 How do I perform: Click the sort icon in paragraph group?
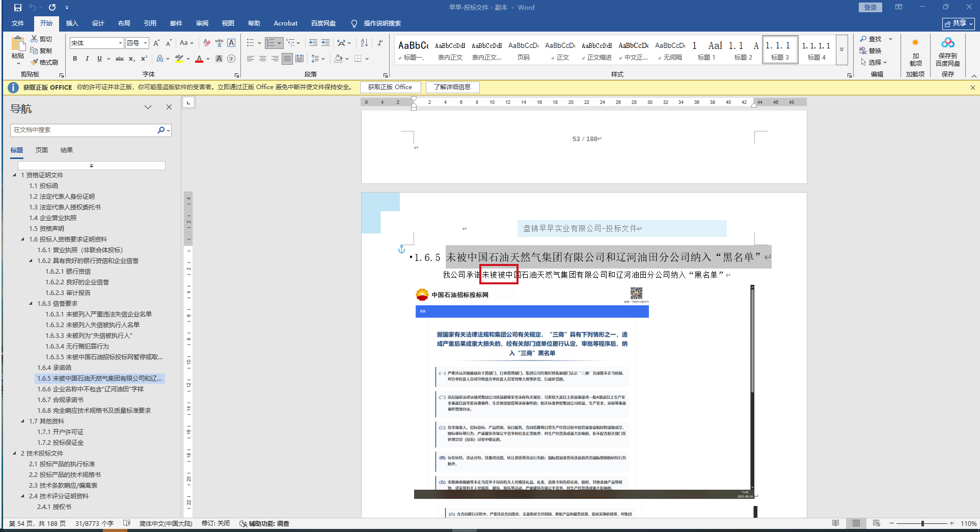point(364,43)
